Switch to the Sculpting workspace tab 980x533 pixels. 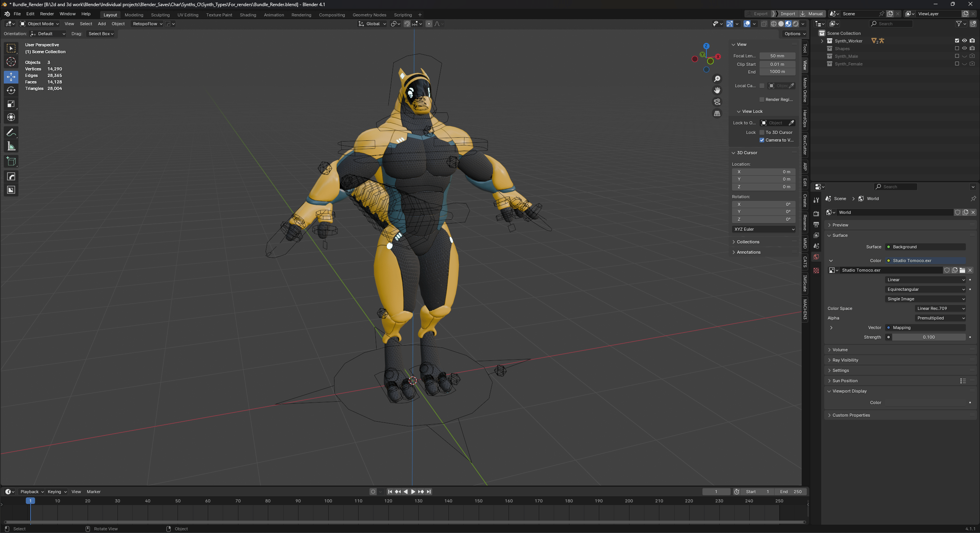click(x=160, y=15)
